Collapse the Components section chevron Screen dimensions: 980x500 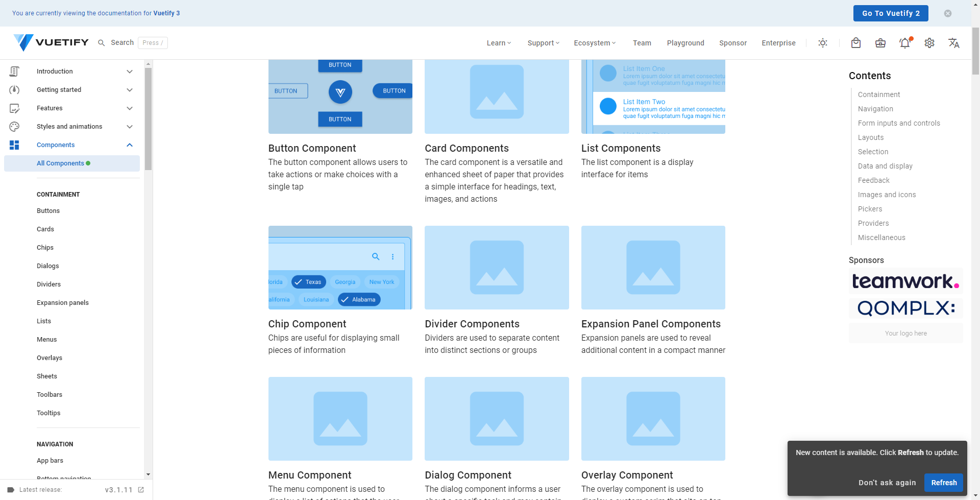click(x=130, y=145)
